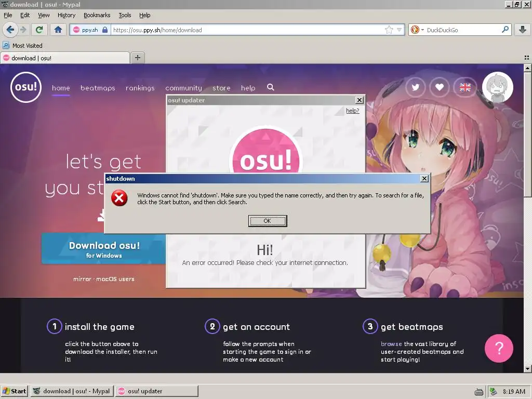532x399 pixels.
Task: Switch to osu! updater taskbar button
Action: [x=157, y=391]
